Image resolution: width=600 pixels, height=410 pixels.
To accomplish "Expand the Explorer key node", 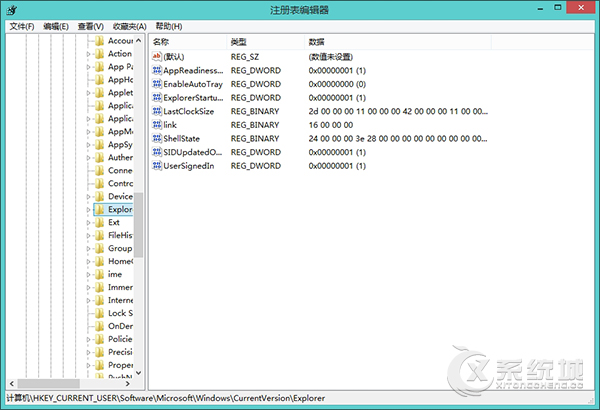I will pos(88,210).
